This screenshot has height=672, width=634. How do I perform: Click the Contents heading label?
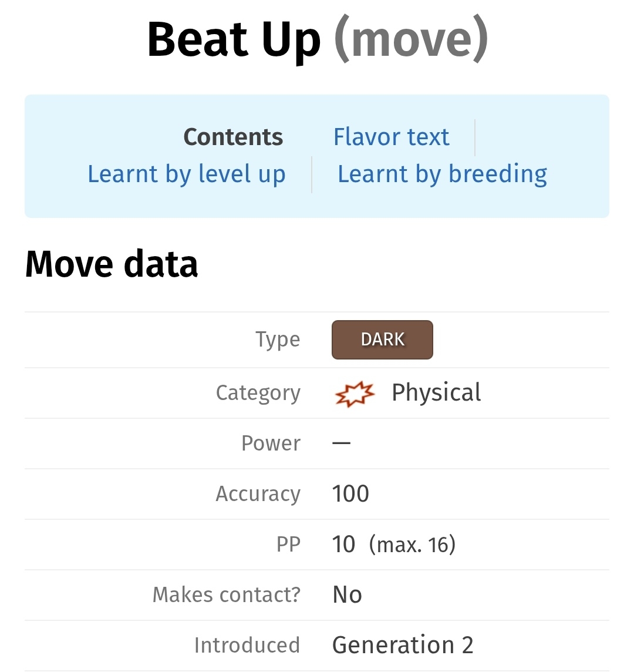(x=233, y=137)
